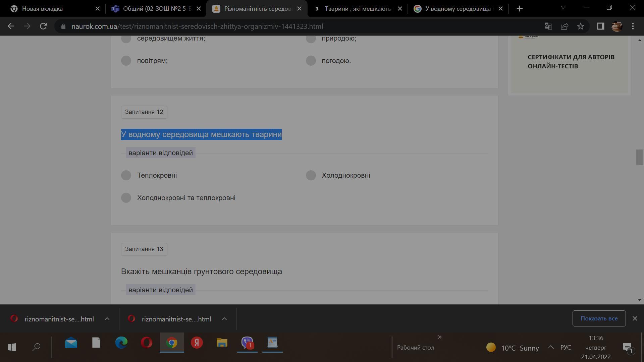Open the tab search dropdown arrow

(563, 7)
